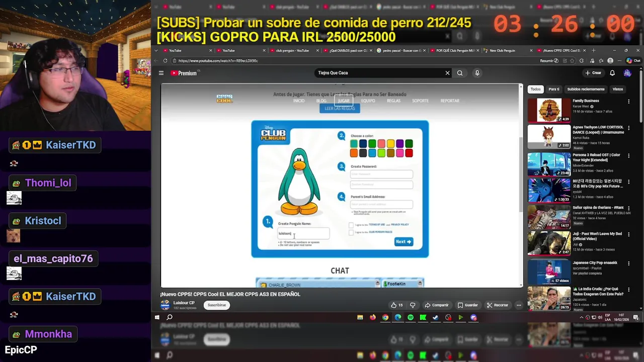This screenshot has height=362, width=644.
Task: Click the Next arrow button in the form
Action: click(x=404, y=242)
